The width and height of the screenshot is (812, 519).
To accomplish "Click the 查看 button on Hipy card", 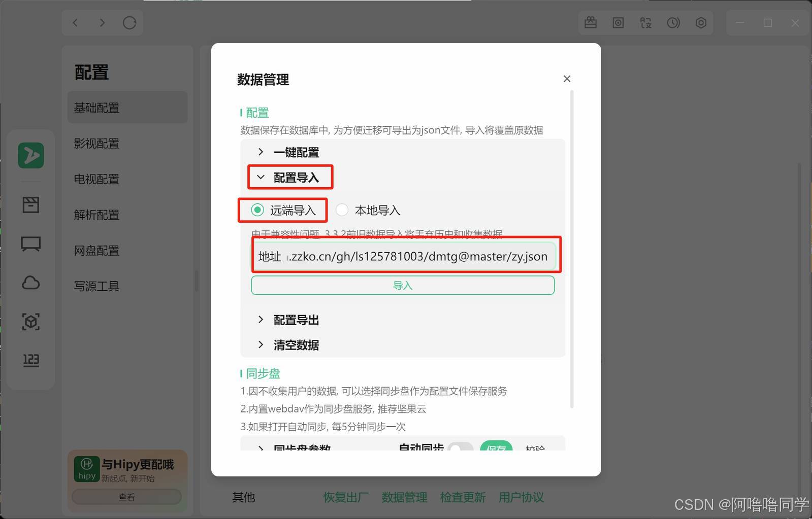I will click(126, 497).
